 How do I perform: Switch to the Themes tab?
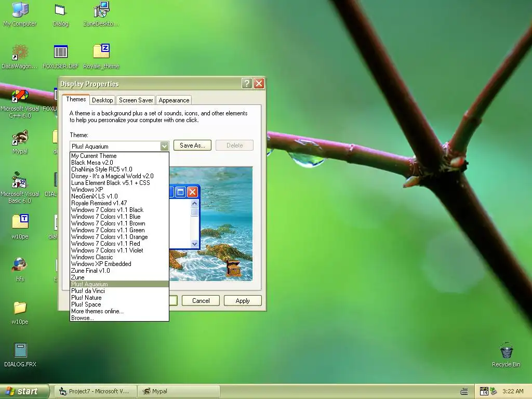pyautogui.click(x=76, y=99)
